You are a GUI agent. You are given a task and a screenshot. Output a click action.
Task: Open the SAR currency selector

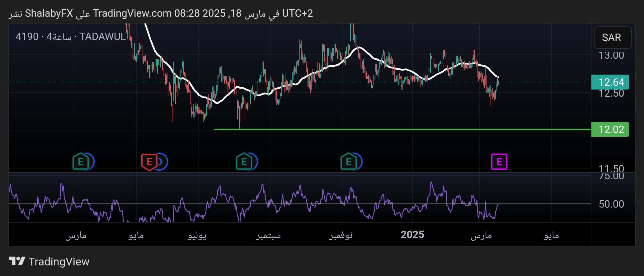(x=612, y=38)
